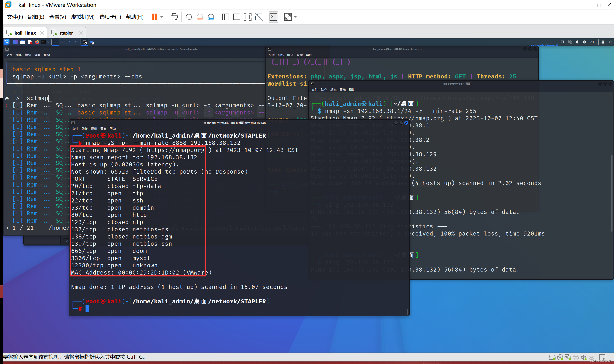Expand the terminal launcher chevron in the taskbar
The image size is (614, 364).
49,42
